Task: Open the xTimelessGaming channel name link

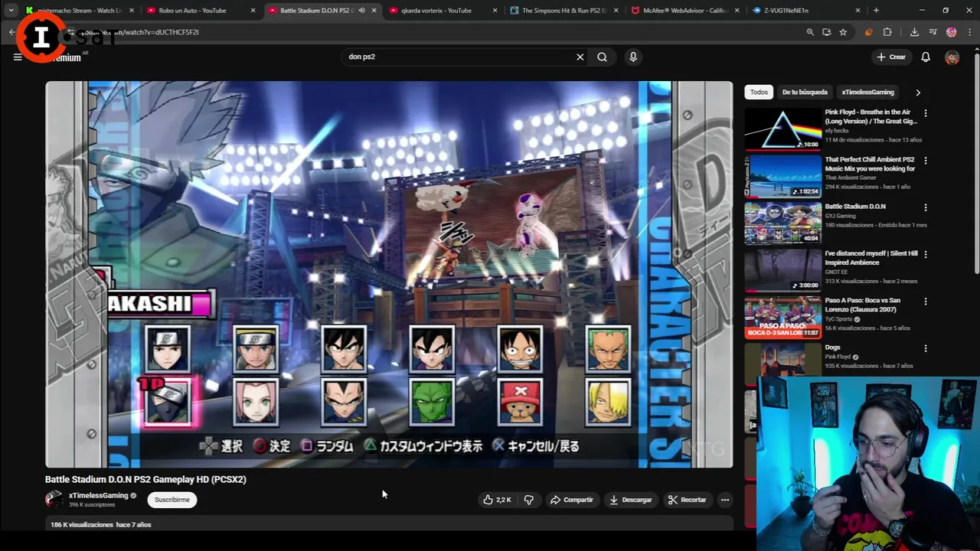Action: click(x=99, y=496)
